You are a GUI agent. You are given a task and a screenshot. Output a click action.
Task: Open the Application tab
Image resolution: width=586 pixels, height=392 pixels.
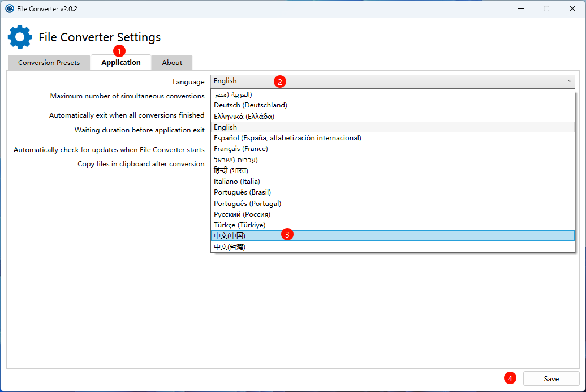[120, 62]
